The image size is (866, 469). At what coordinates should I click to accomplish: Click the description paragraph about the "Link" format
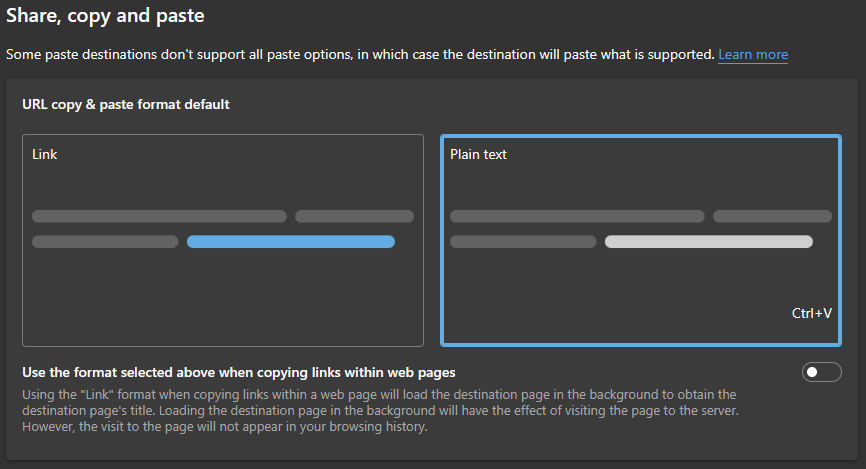pyautogui.click(x=380, y=411)
